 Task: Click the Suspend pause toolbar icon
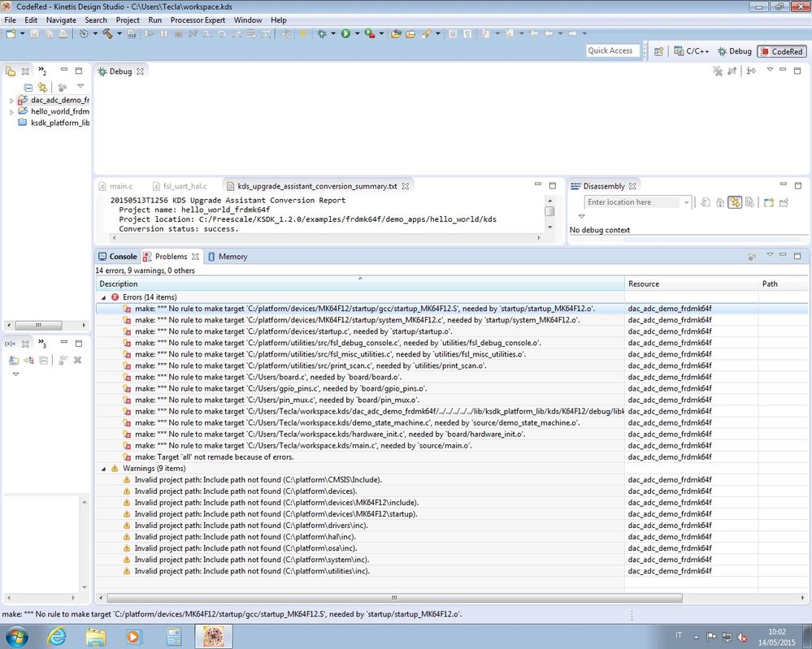point(163,33)
